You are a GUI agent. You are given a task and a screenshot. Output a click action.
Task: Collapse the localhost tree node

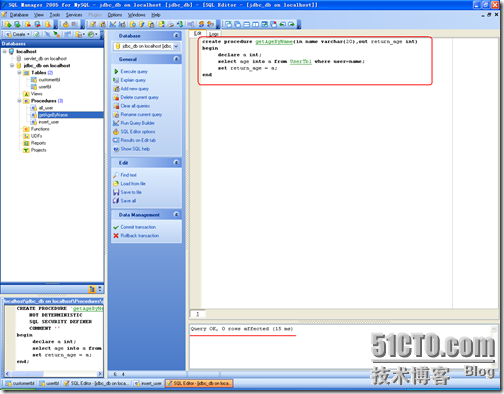pos(5,51)
